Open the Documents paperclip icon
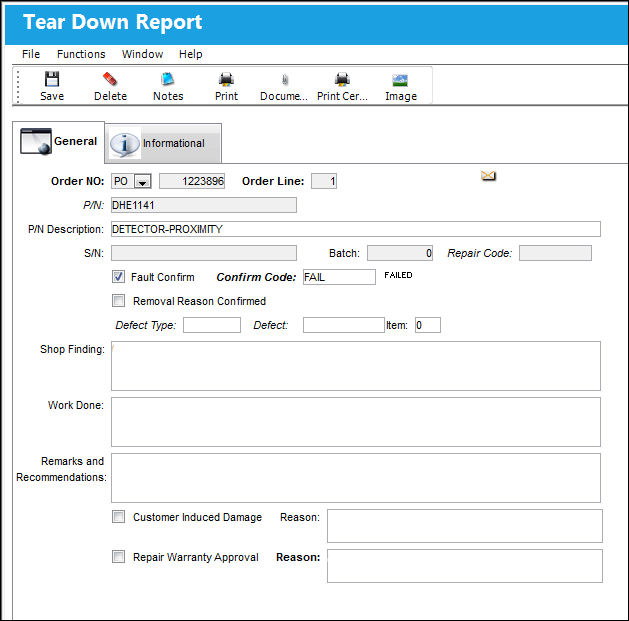The height and width of the screenshot is (621, 629). click(x=284, y=79)
